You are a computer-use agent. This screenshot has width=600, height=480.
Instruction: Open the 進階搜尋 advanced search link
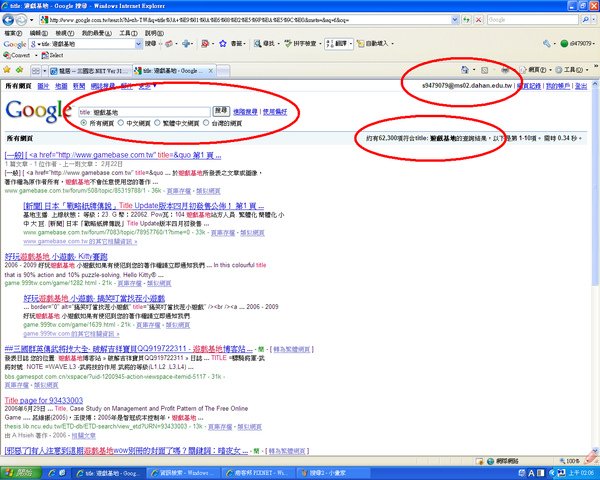pos(245,112)
